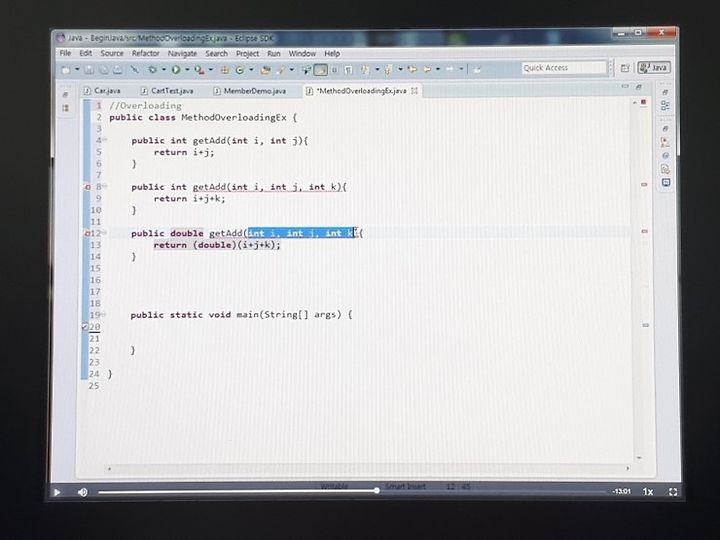Open the Navigate menu
The height and width of the screenshot is (540, 720).
tap(182, 54)
